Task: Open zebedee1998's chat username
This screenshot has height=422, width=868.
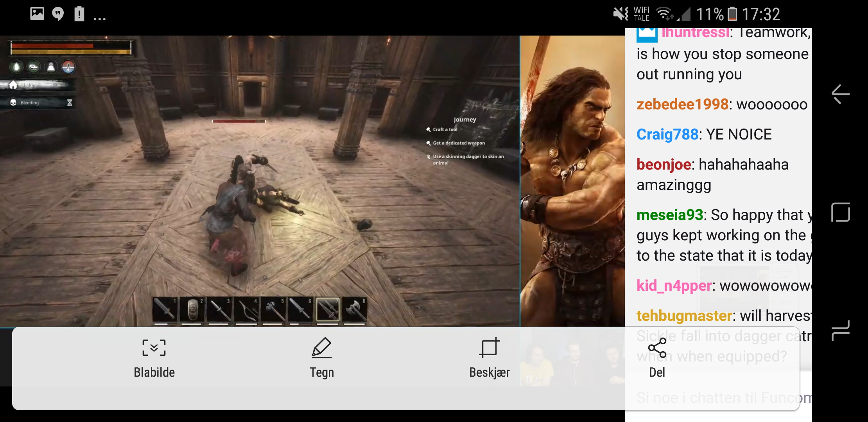Action: (682, 104)
